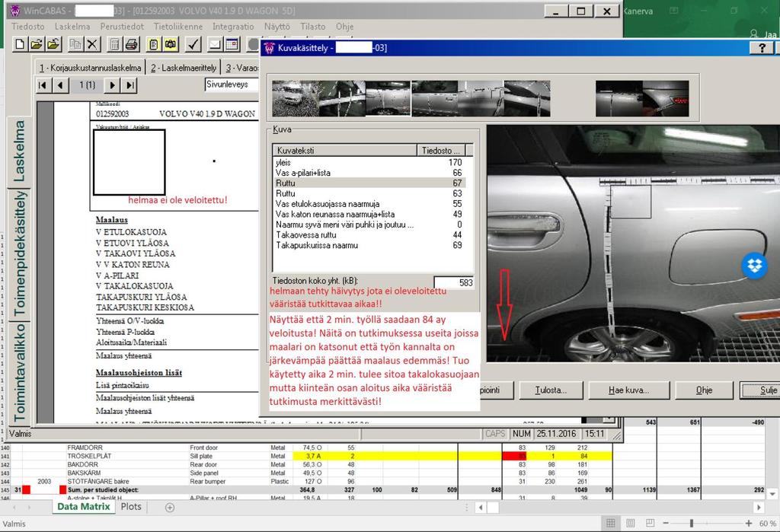Open the Sivunleveys zoom combo box
The width and height of the screenshot is (780, 532).
[x=232, y=84]
